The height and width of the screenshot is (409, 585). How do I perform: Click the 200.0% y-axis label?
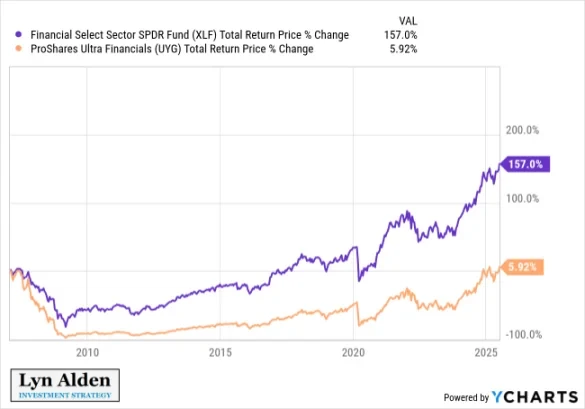click(x=522, y=130)
